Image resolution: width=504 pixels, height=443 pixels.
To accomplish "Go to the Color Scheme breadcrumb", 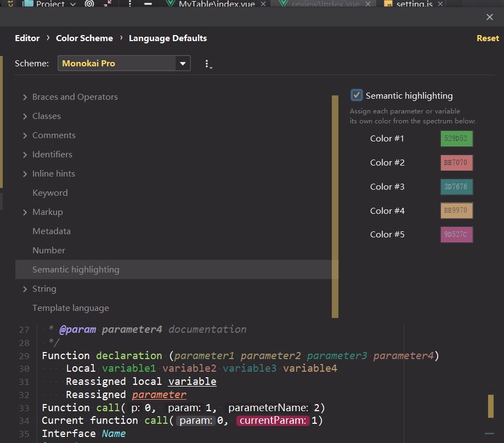I will point(84,38).
